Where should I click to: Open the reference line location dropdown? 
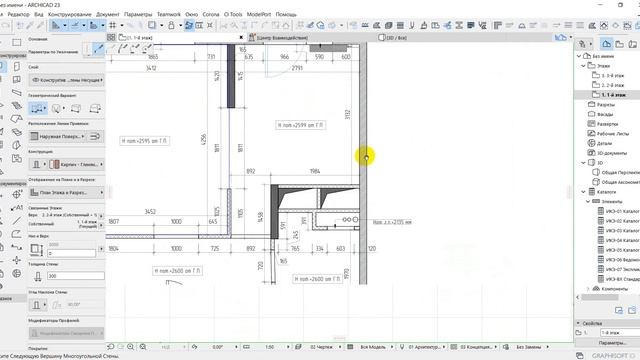click(x=57, y=136)
